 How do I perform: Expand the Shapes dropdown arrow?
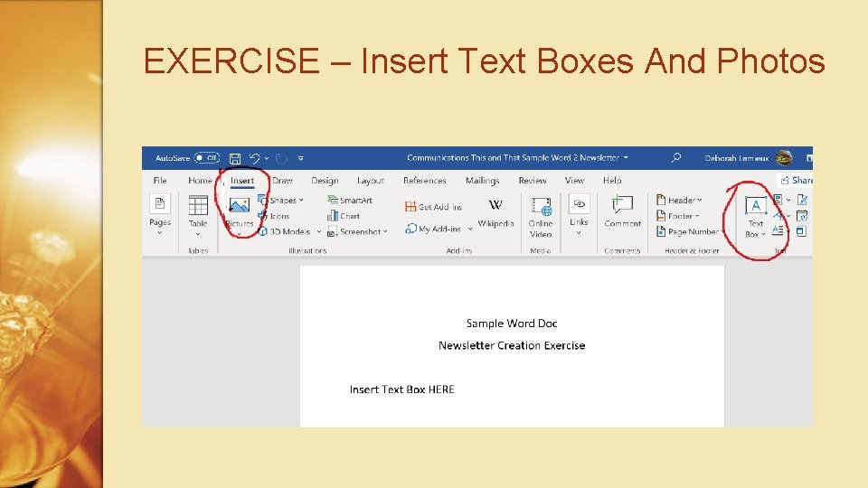pos(301,201)
